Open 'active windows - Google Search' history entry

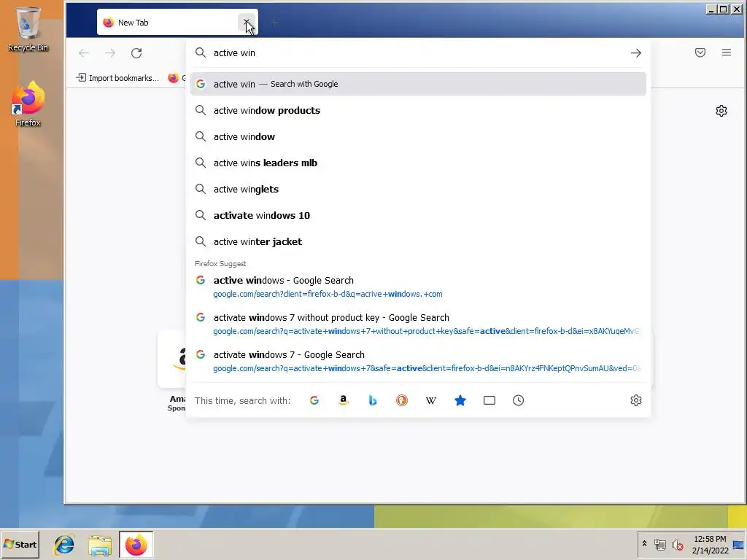418,287
